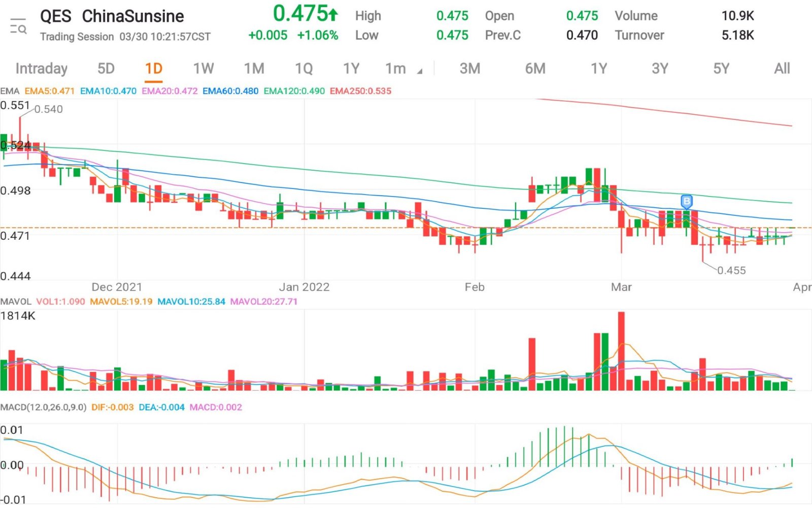
Task: Open the stock search list icon
Action: click(x=18, y=26)
